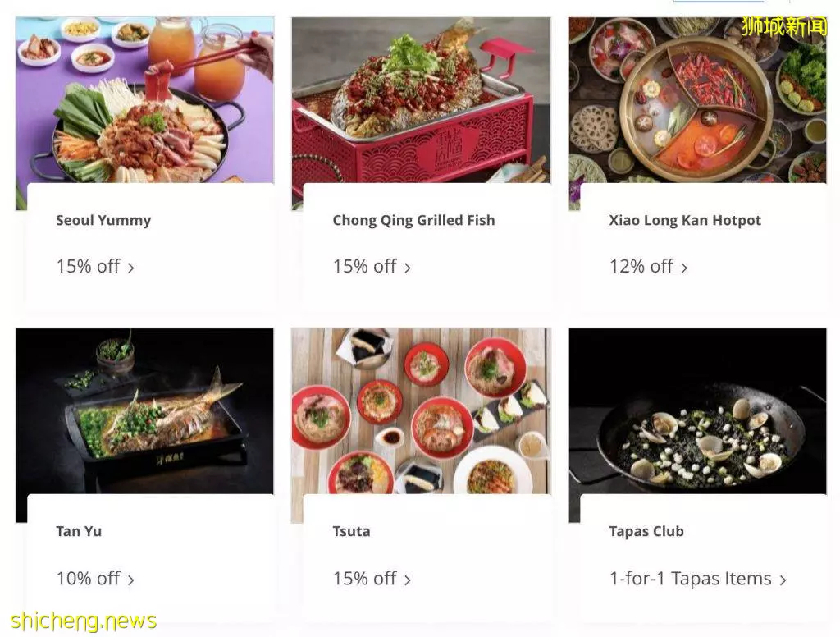Select the Tan Yu restaurant title
This screenshot has width=840, height=637.
(79, 531)
